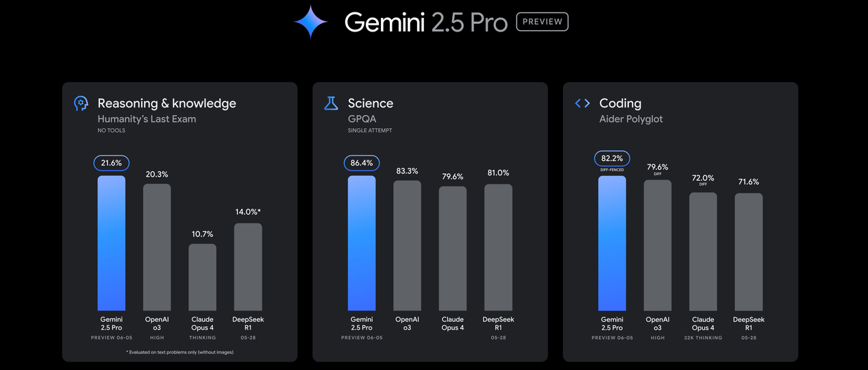Screen dimensions: 868x370
Task: Click the circled 21.6% score label
Action: tap(111, 164)
